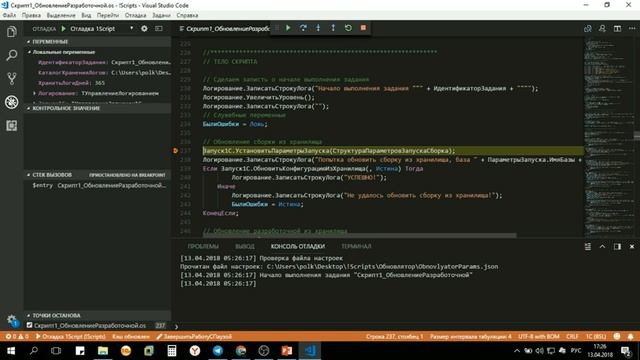640x360 pixels.
Task: Click status bar Отладка 1Script (Scripts)
Action: point(71,337)
